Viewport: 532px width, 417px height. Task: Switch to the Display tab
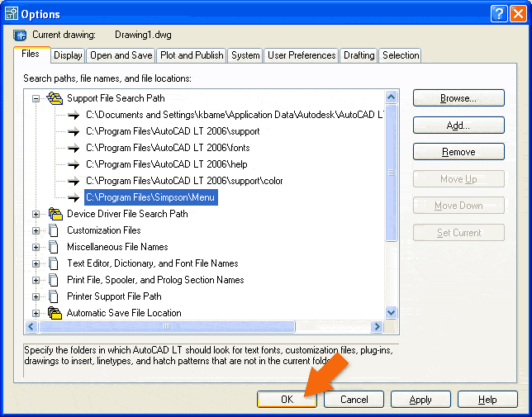68,55
